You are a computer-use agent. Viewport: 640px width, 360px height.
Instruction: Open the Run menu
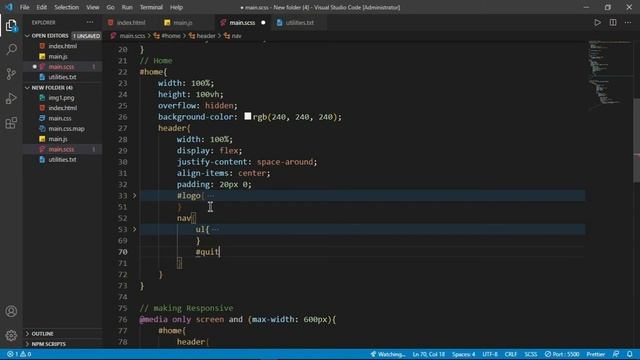pos(127,7)
